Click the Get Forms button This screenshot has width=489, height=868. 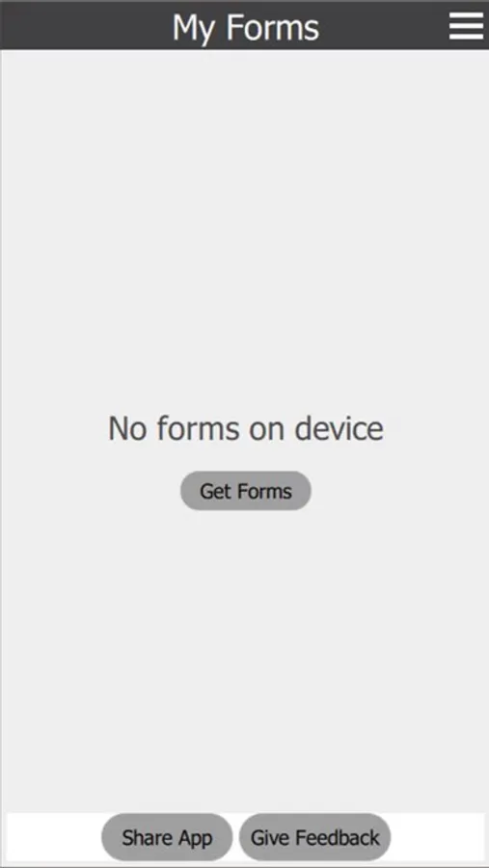point(246,491)
